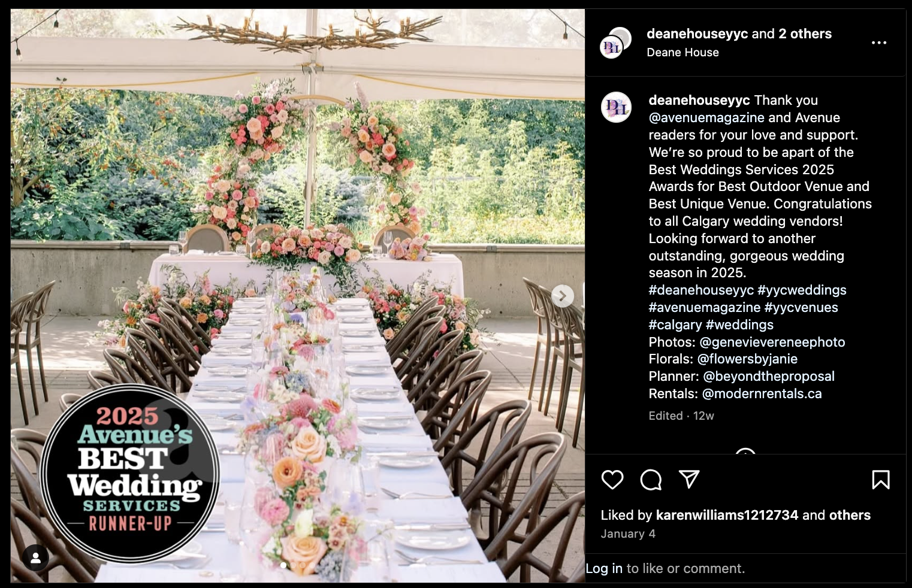The image size is (912, 588).
Task: Open caption author's profile picture
Action: coord(616,108)
